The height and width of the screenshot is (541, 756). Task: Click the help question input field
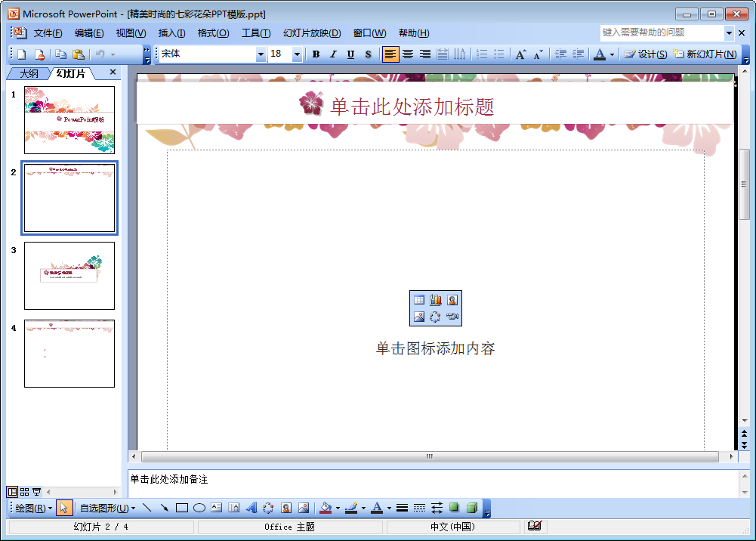tap(662, 32)
